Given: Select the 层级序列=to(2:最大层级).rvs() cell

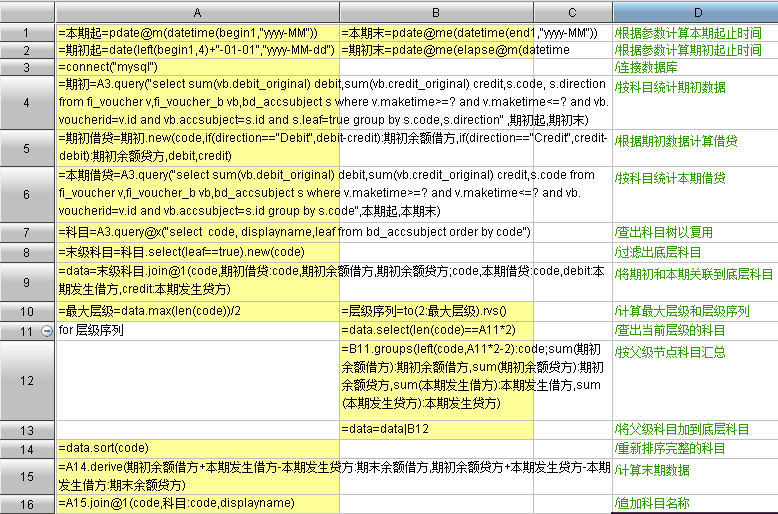Looking at the screenshot, I should pos(436,311).
